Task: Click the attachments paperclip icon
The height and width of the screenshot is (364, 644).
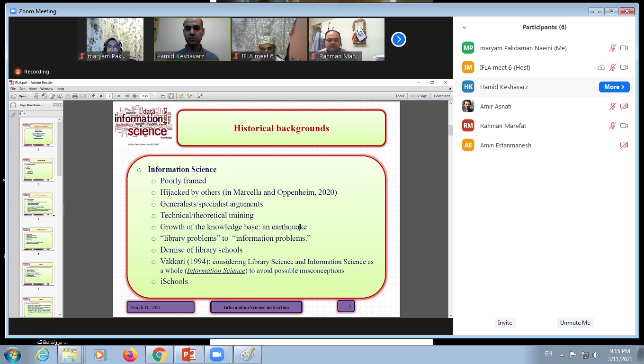Action: tap(13, 115)
